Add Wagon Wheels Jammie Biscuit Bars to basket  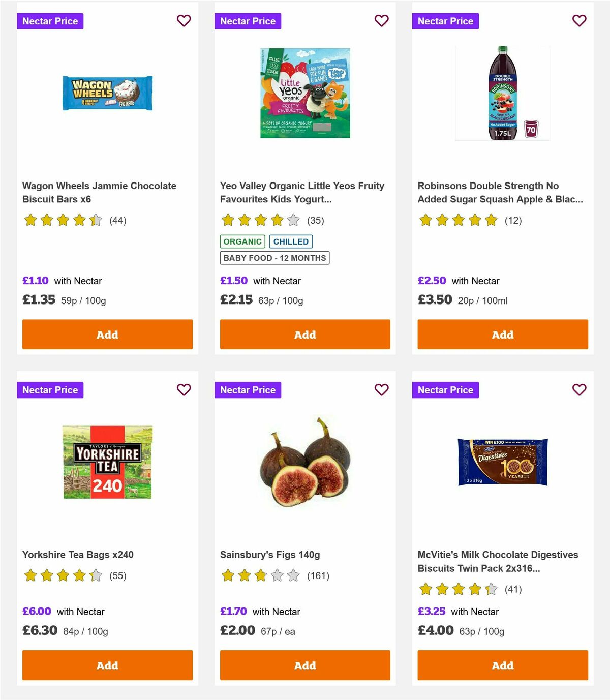click(x=107, y=334)
